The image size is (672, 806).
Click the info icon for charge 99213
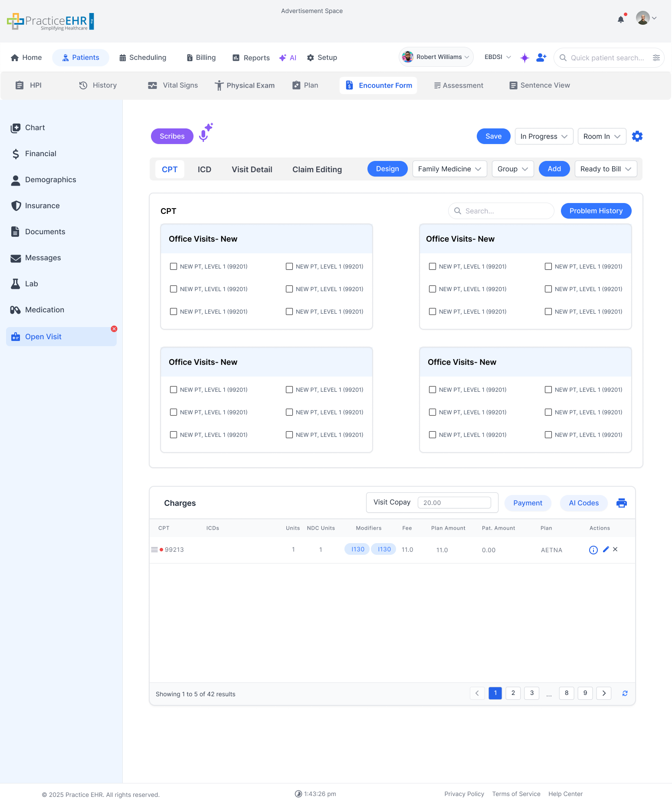pyautogui.click(x=593, y=550)
